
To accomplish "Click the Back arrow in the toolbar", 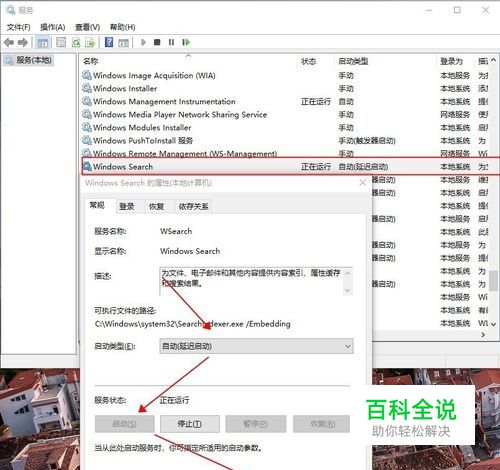I will tap(9, 42).
